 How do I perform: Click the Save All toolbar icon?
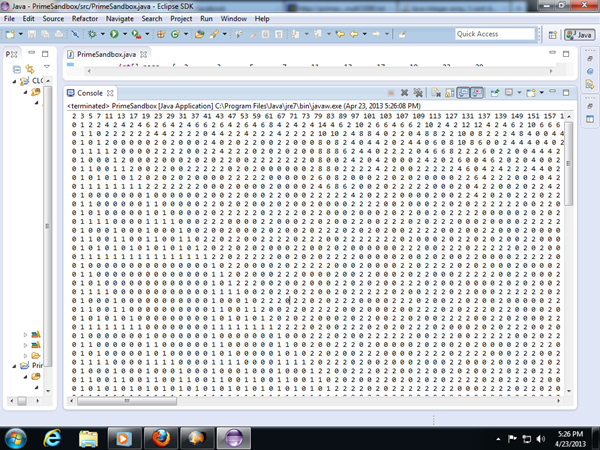coord(46,34)
